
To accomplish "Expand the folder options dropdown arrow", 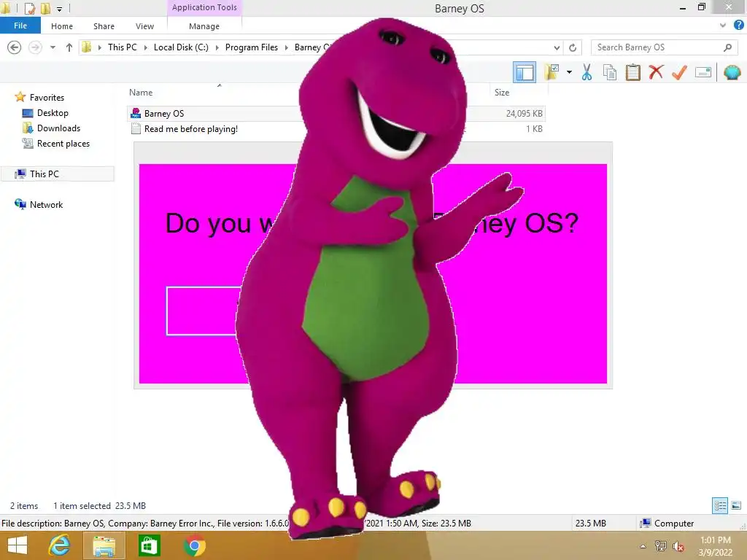I will tap(569, 72).
